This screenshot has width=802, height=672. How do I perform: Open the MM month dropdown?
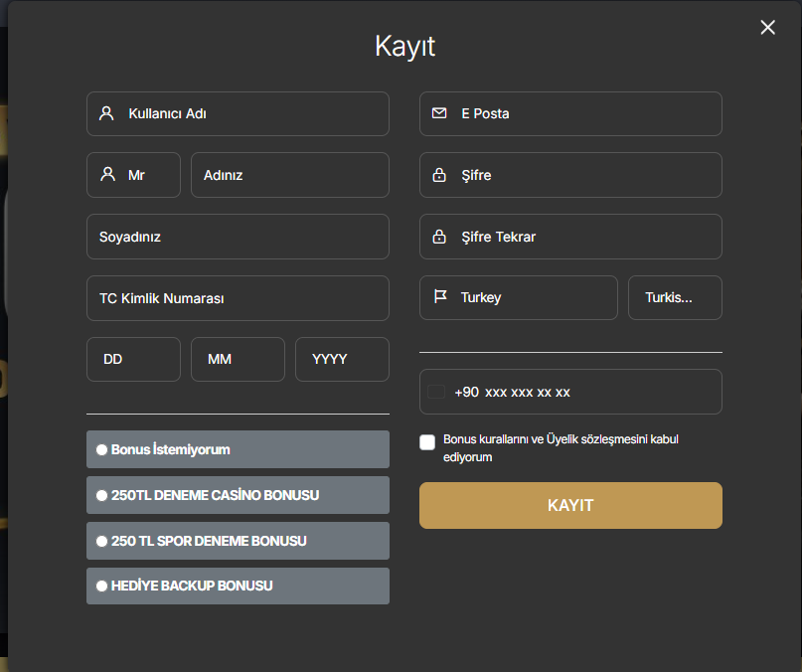pyautogui.click(x=238, y=359)
